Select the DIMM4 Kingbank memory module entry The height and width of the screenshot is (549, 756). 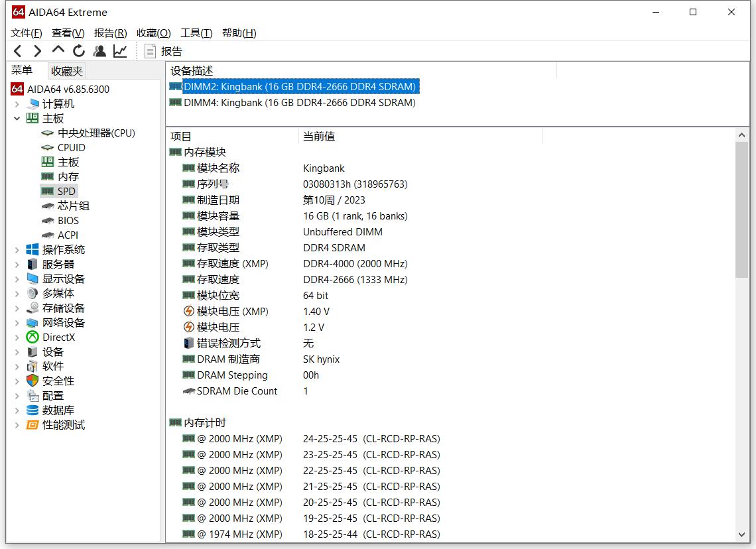pos(294,102)
